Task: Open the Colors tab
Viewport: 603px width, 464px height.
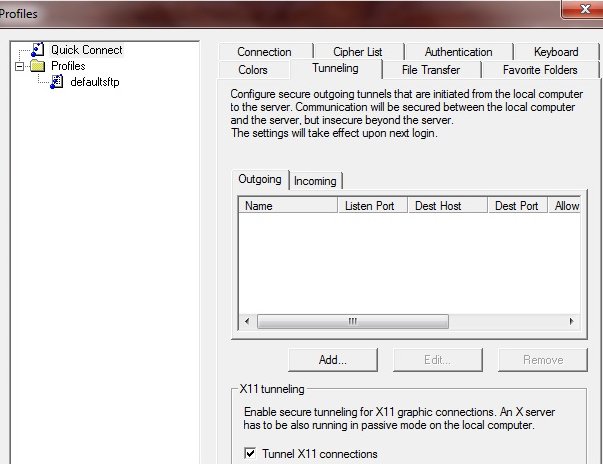Action: [x=253, y=70]
